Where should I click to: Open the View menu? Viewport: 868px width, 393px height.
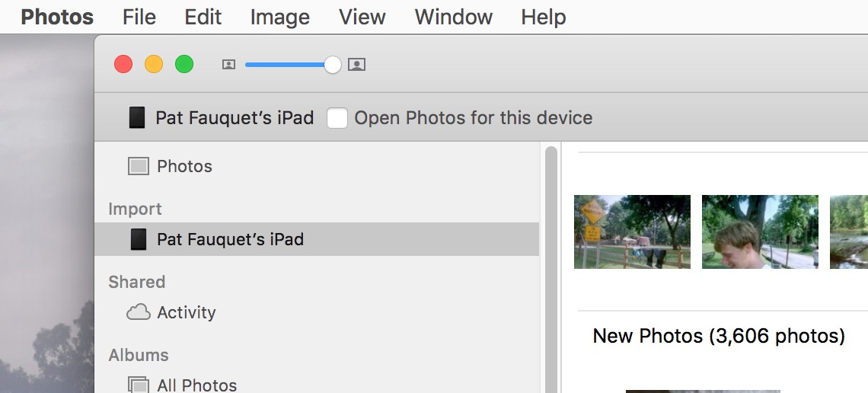pyautogui.click(x=362, y=17)
